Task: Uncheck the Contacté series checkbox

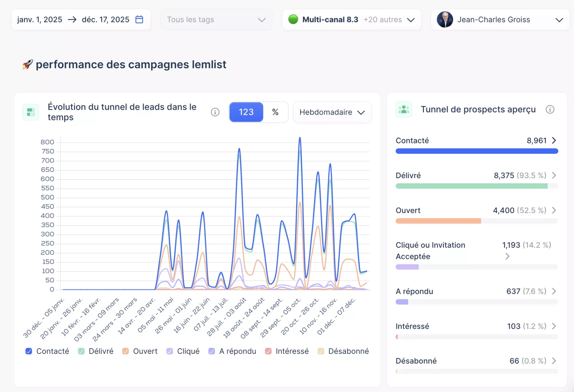Action: coord(29,351)
